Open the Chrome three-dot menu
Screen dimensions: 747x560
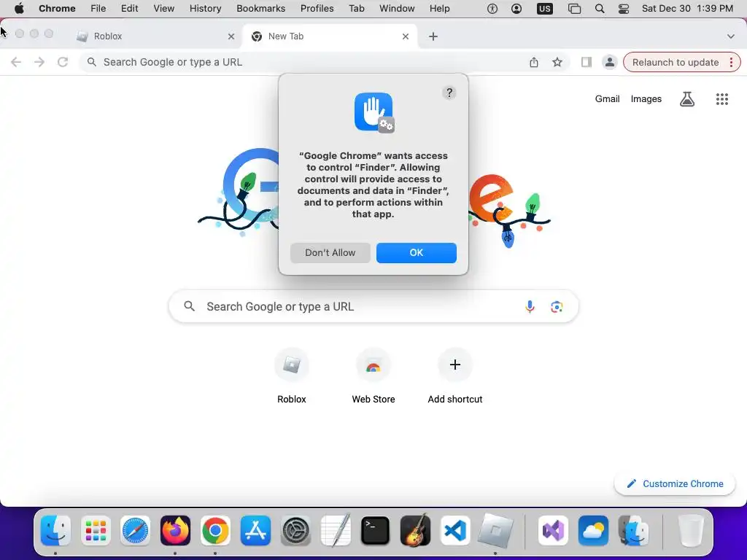(731, 63)
